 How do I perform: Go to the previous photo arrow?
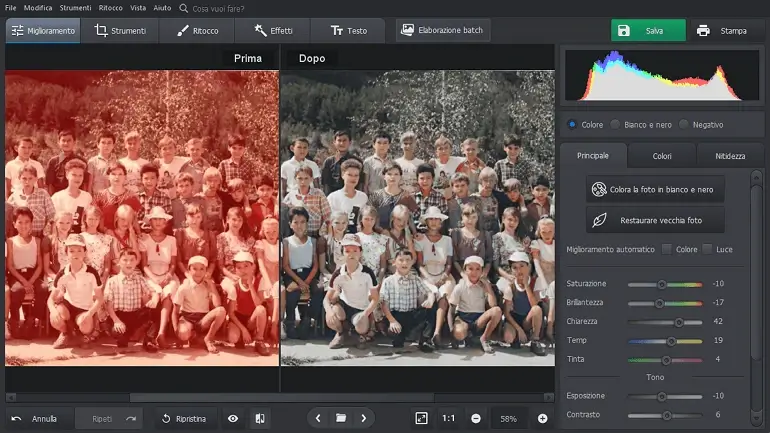tap(318, 418)
